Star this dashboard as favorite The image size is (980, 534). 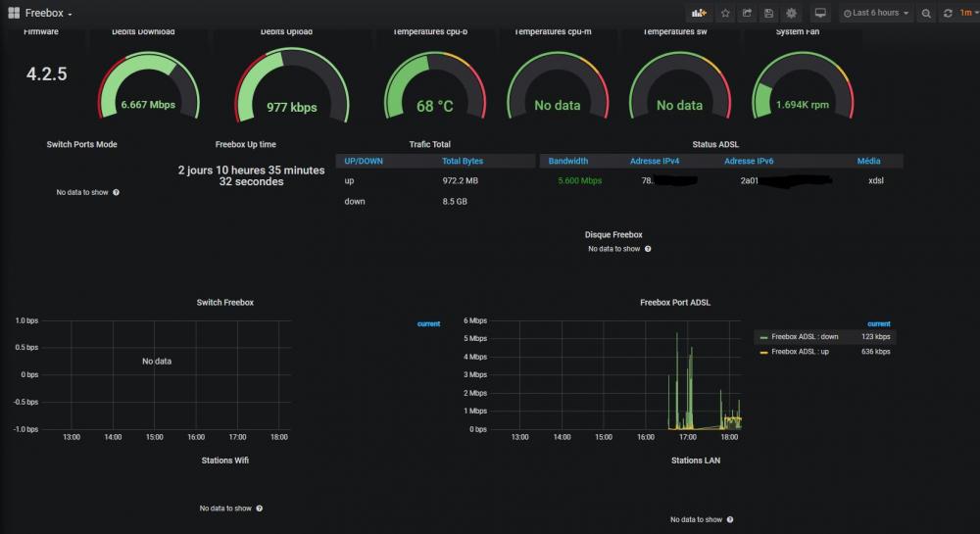tap(725, 13)
